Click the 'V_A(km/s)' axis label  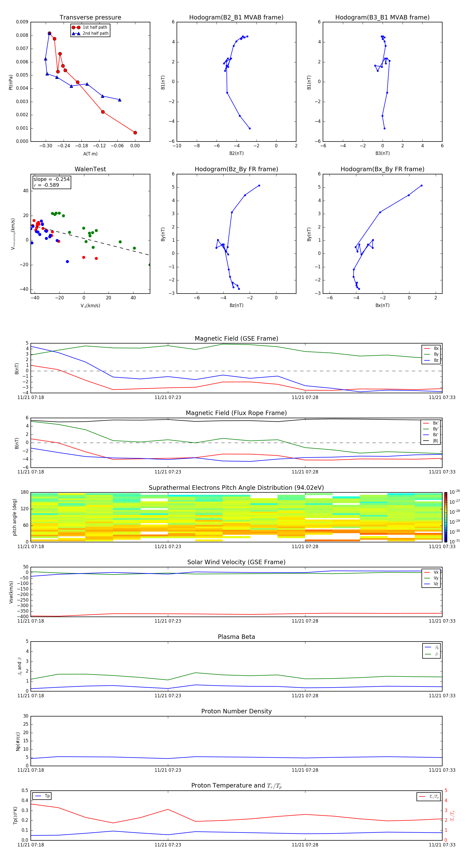click(90, 306)
